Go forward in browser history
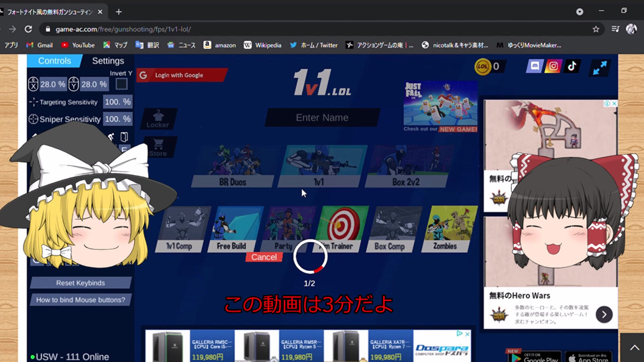This screenshot has width=644, height=362. [x=12, y=29]
